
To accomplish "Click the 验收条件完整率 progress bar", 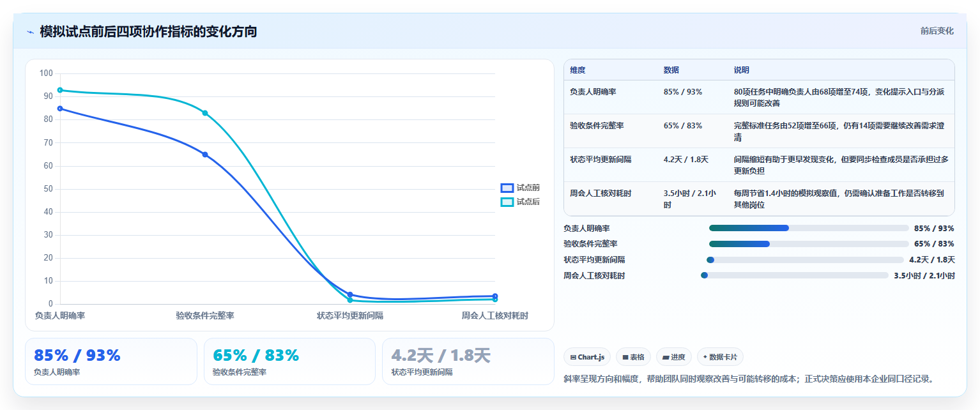I will (809, 244).
